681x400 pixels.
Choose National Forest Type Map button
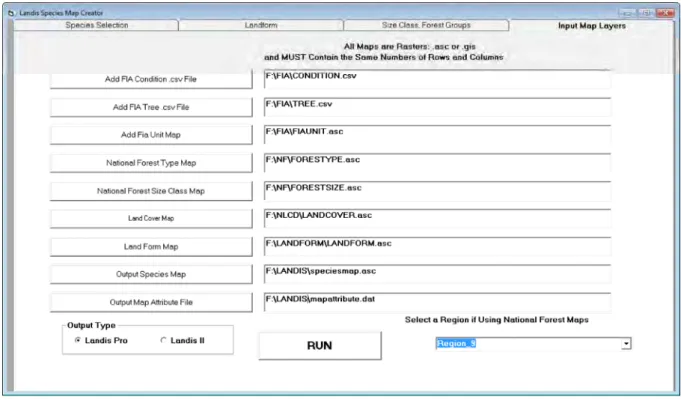(x=151, y=163)
